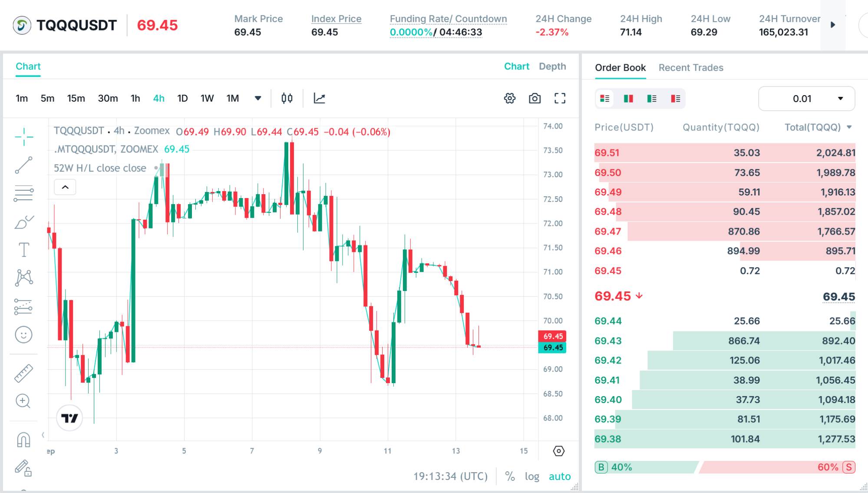Toggle log scale on chart
This screenshot has width=868, height=493.
coord(532,476)
